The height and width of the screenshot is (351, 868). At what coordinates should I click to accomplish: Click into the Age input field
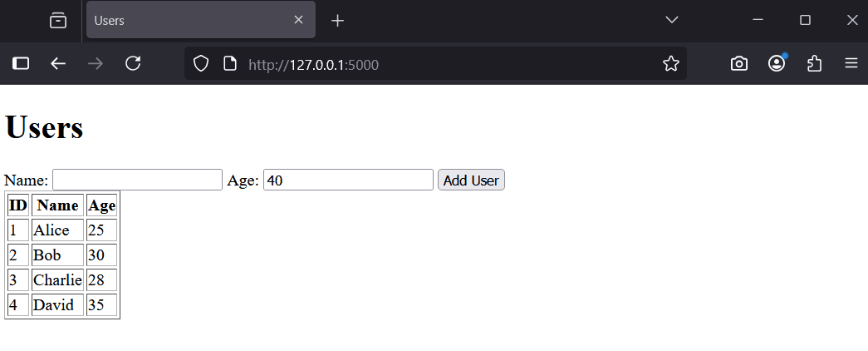point(348,180)
